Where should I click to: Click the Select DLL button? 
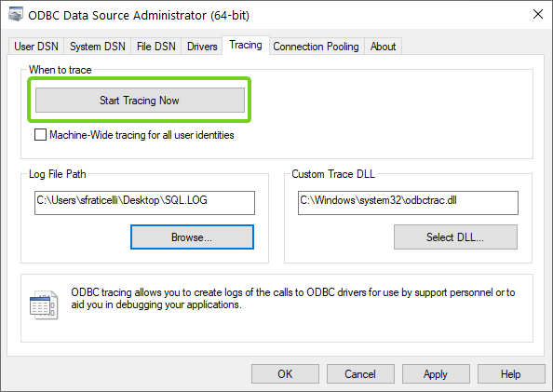click(x=455, y=237)
